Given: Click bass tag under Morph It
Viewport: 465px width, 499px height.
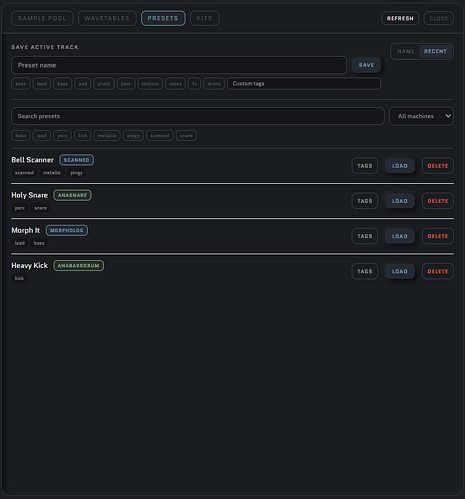Looking at the screenshot, I should pos(39,243).
